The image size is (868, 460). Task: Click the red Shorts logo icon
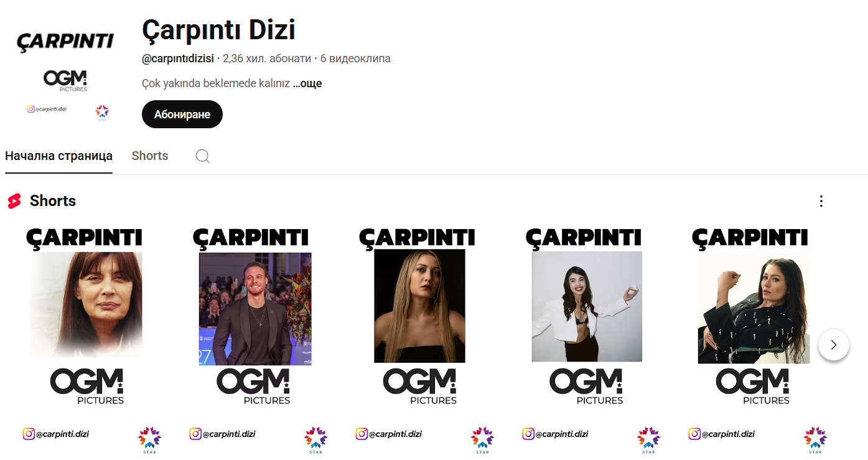coord(14,201)
